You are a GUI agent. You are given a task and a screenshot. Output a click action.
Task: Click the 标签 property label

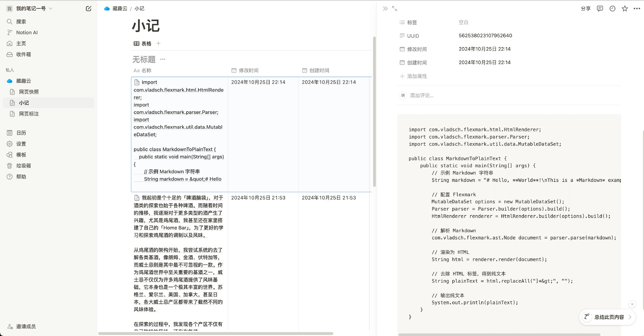409,22
